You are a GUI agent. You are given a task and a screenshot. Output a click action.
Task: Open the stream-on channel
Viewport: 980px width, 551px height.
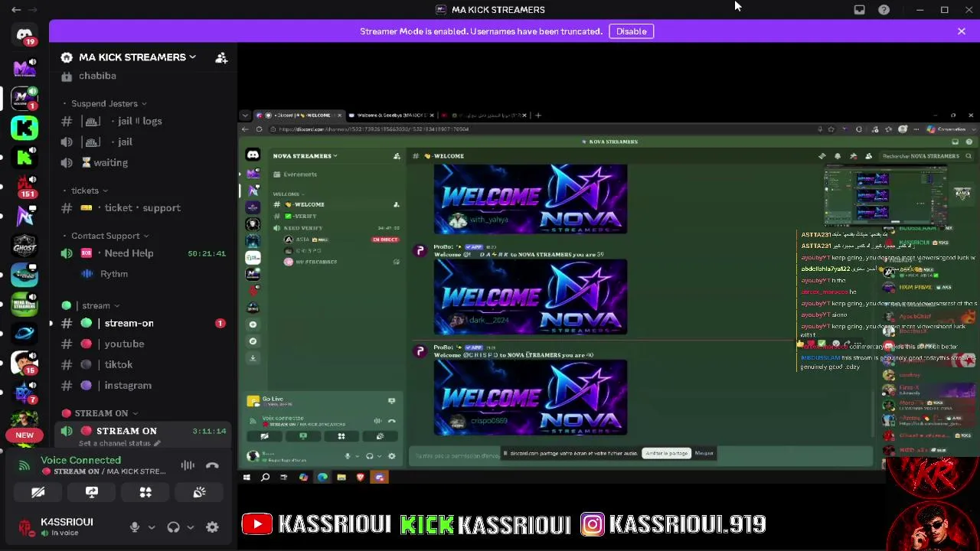pos(142,323)
